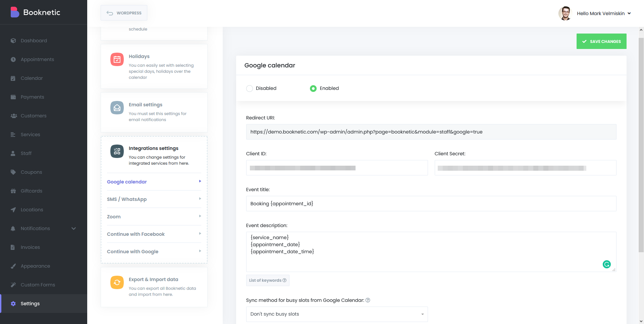Open the Hello Mark Velmiskin user dropdown
Screen dimensions: 644x324
tap(604, 13)
